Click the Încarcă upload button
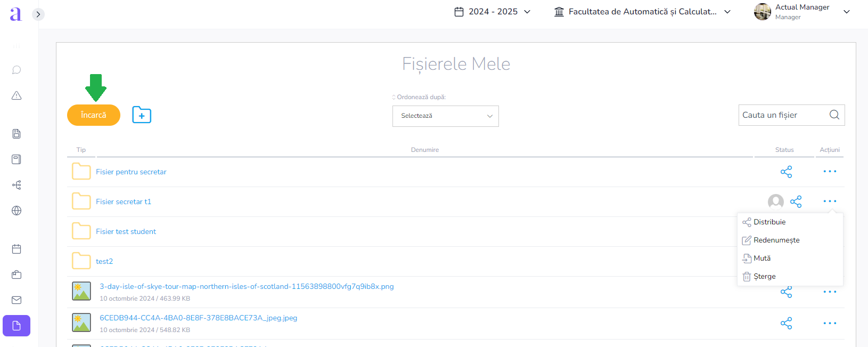868x347 pixels. point(94,115)
